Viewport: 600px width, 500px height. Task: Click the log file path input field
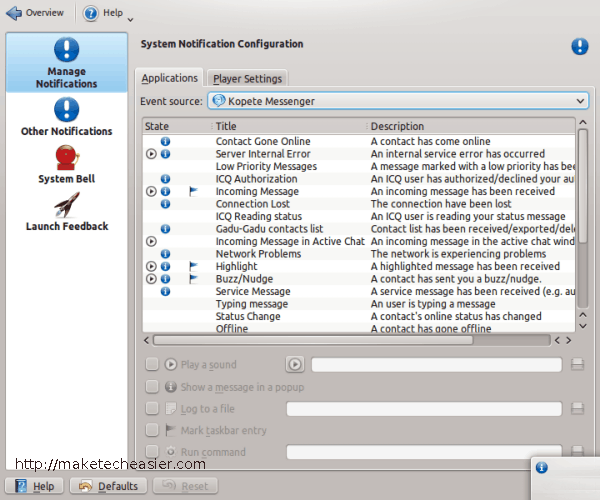pyautogui.click(x=424, y=409)
